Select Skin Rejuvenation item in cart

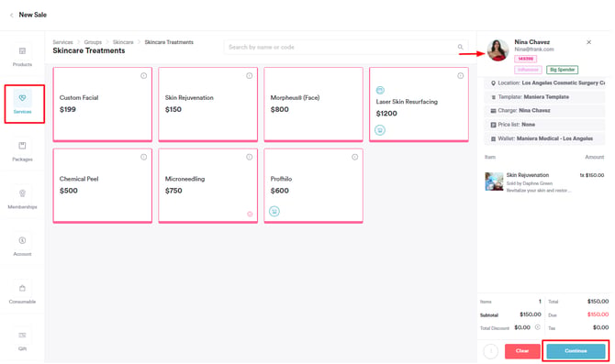544,182
